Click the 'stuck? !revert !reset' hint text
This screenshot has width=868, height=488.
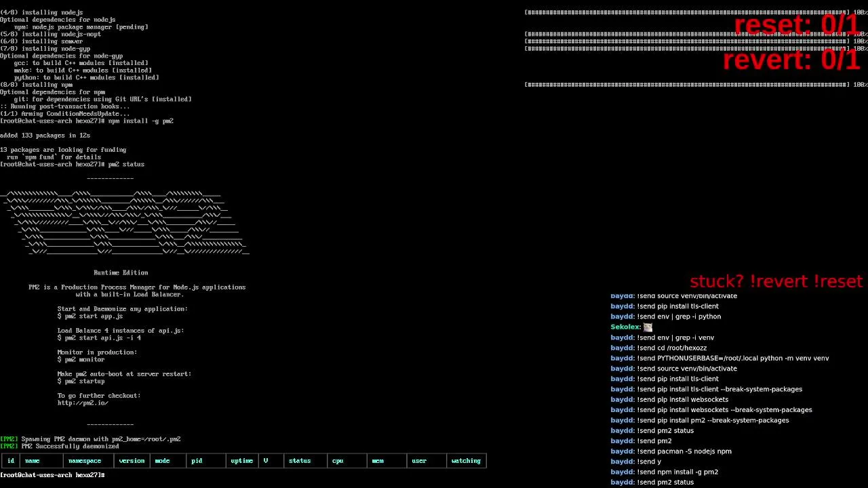click(x=776, y=281)
